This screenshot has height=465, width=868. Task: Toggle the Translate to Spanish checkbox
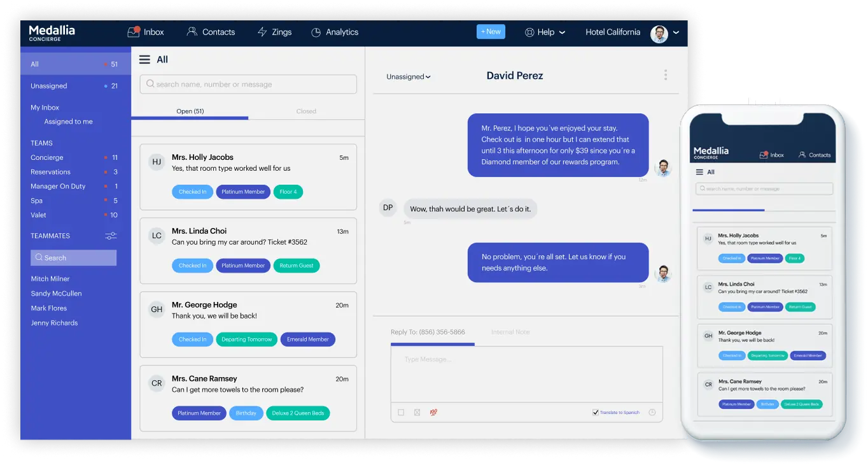pos(596,412)
